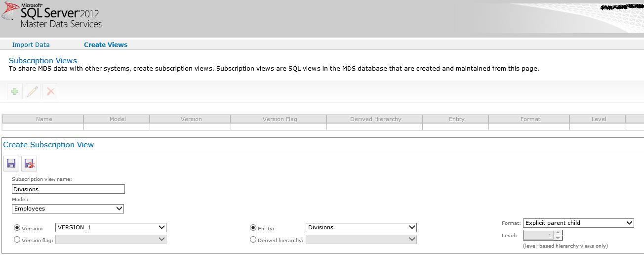Expand the Format dropdown Explicit parent child

click(x=578, y=223)
